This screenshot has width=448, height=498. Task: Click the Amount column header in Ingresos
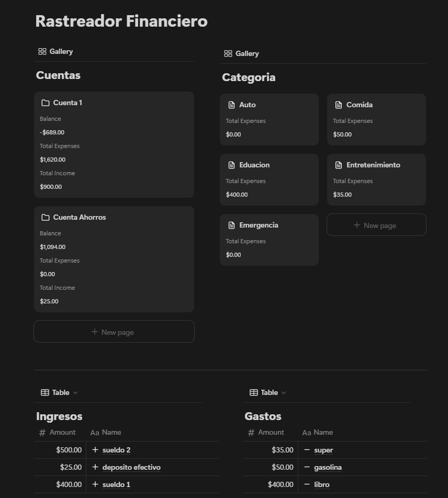pos(62,432)
